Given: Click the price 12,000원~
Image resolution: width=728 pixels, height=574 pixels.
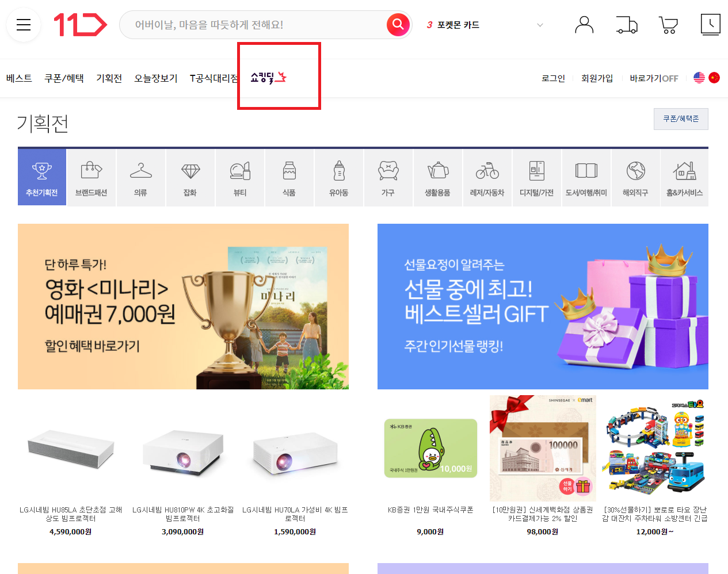Looking at the screenshot, I should (655, 532).
